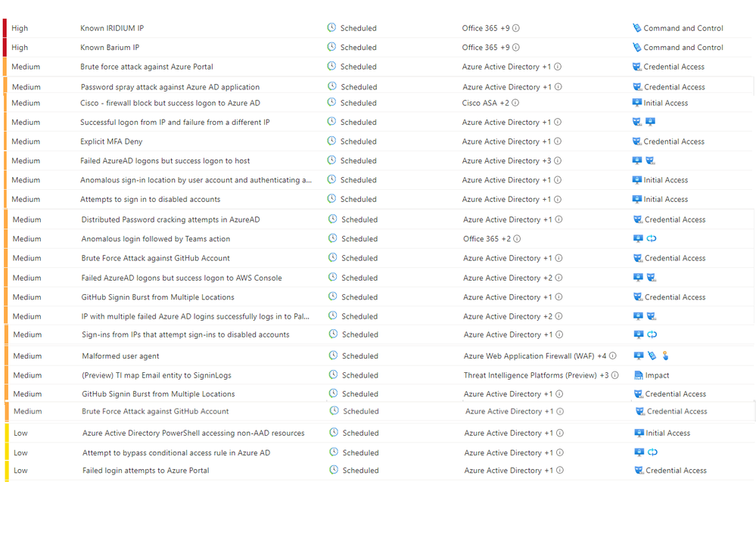
Task: Click the third tactic icon in the Malformed user agent row
Action: (665, 356)
